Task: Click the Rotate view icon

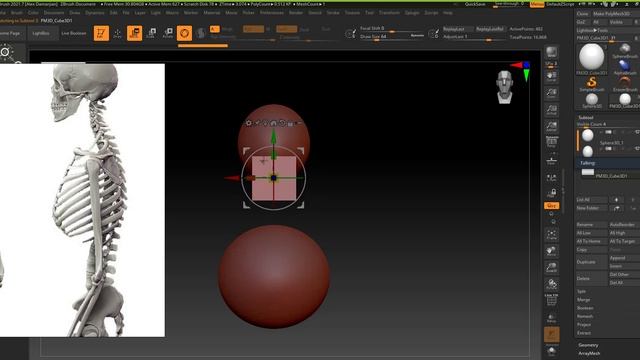Action: coord(551,284)
